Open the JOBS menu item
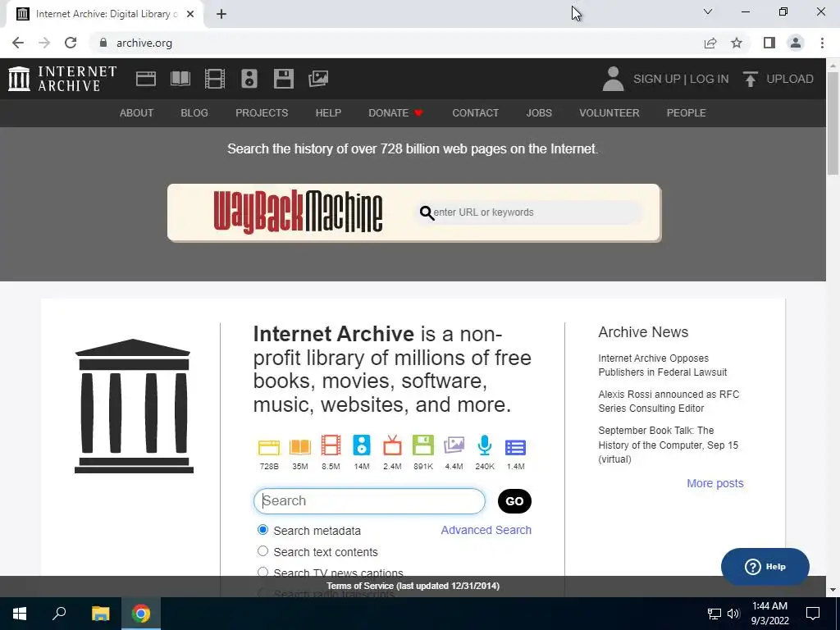The width and height of the screenshot is (840, 630). [x=539, y=113]
